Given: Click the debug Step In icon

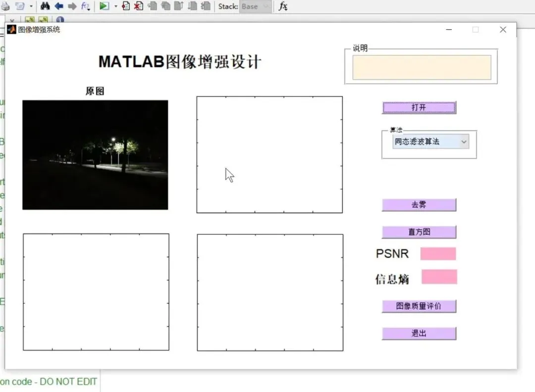Looking at the screenshot, I should click(x=165, y=6).
